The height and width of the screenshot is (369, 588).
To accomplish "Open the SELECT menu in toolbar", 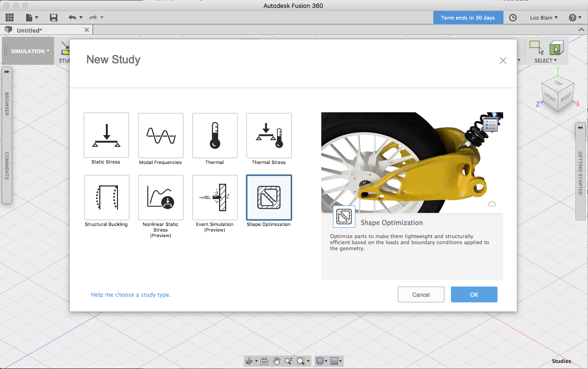I will tap(545, 61).
